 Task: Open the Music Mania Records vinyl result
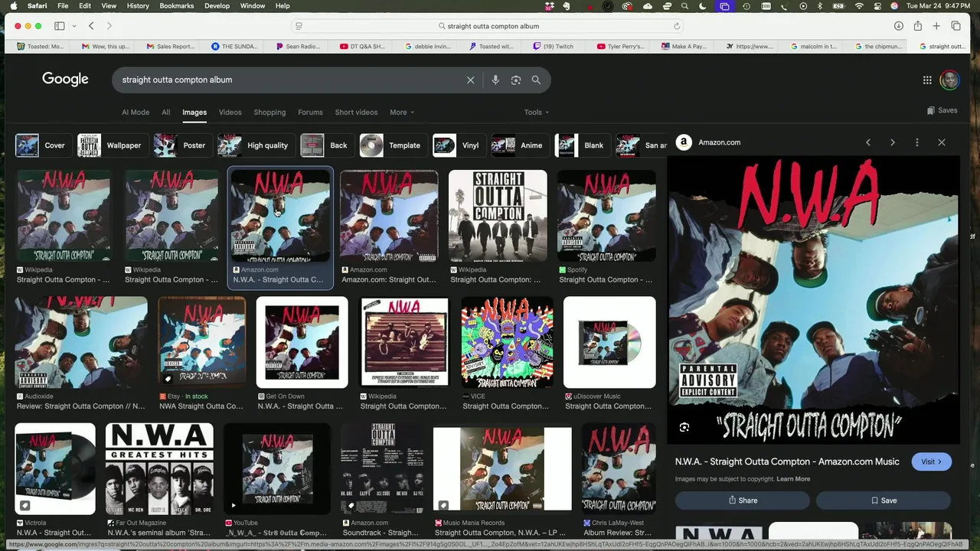coord(502,469)
